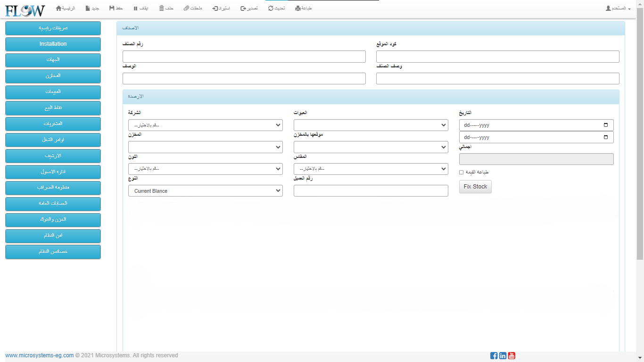Open attachments (ملحقات) paperclip icon
The height and width of the screenshot is (362, 644).
187,8
